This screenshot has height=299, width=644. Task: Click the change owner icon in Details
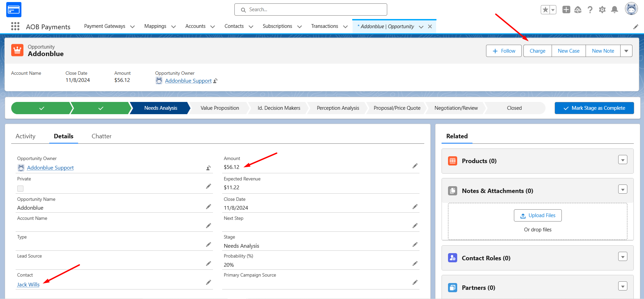tap(208, 168)
